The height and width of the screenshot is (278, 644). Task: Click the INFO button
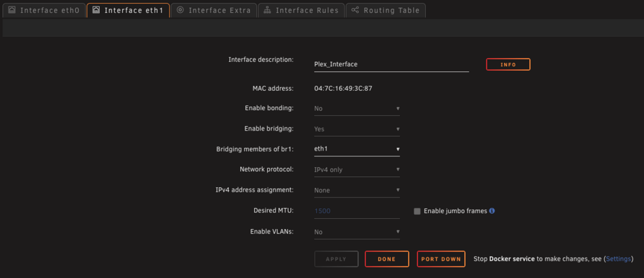(508, 64)
